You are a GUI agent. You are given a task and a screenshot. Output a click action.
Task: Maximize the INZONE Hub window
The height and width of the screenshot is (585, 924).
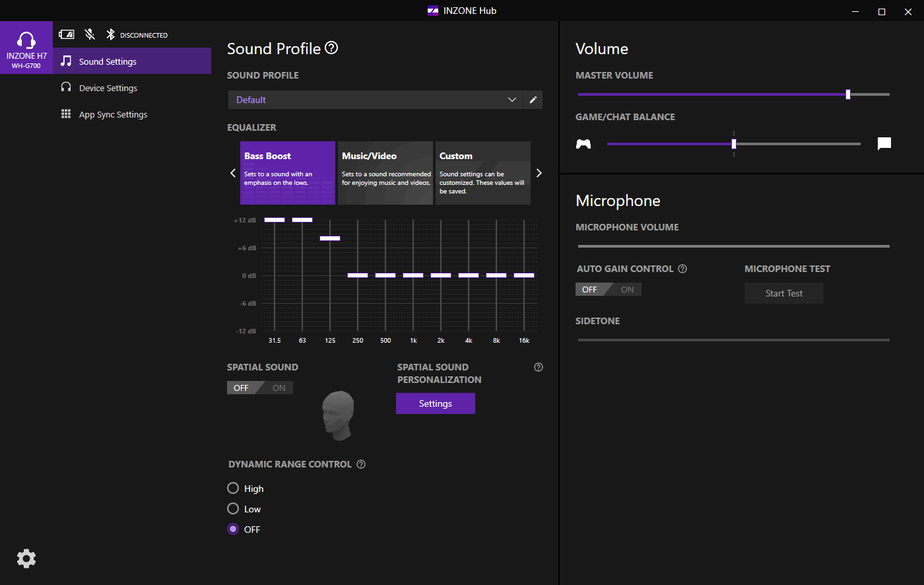881,11
